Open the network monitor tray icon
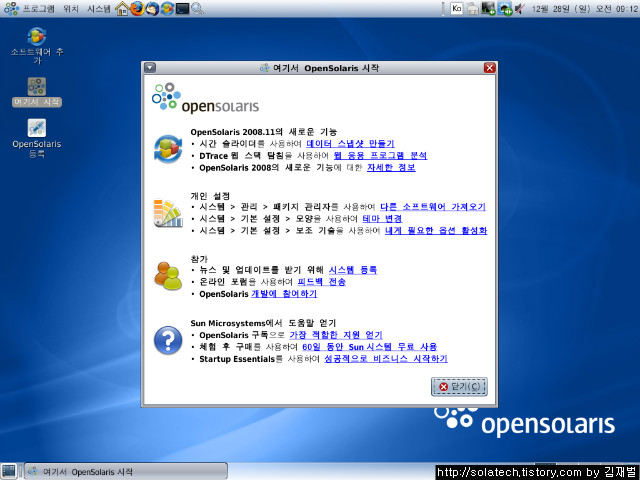The image size is (640, 480). tap(488, 9)
